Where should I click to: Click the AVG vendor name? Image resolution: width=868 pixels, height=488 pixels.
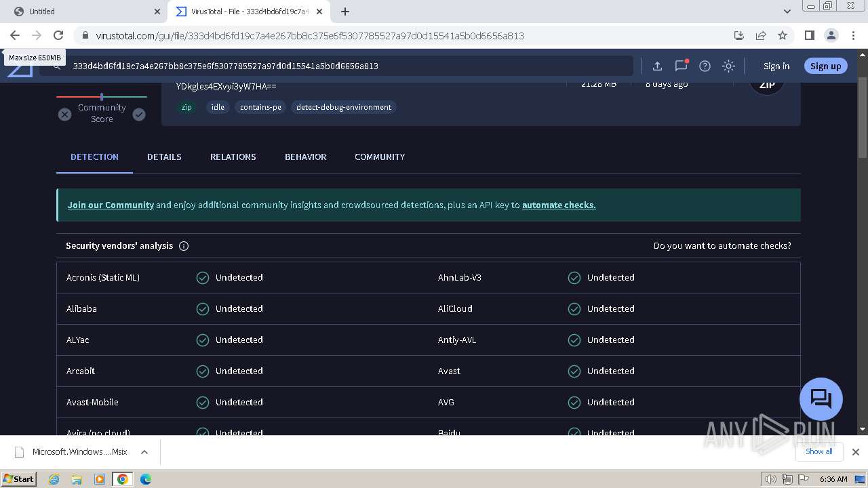point(446,402)
